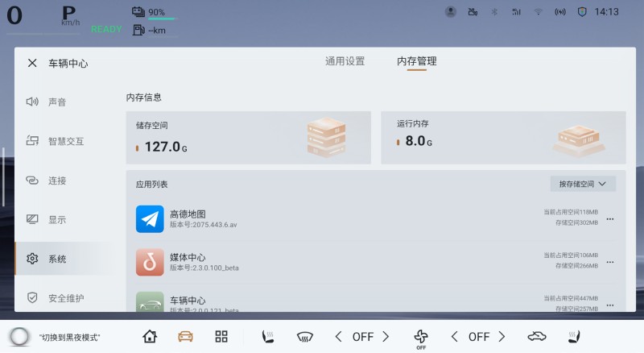644x353 pixels.
Task: Tap the battery 90% indicator
Action: pos(154,12)
